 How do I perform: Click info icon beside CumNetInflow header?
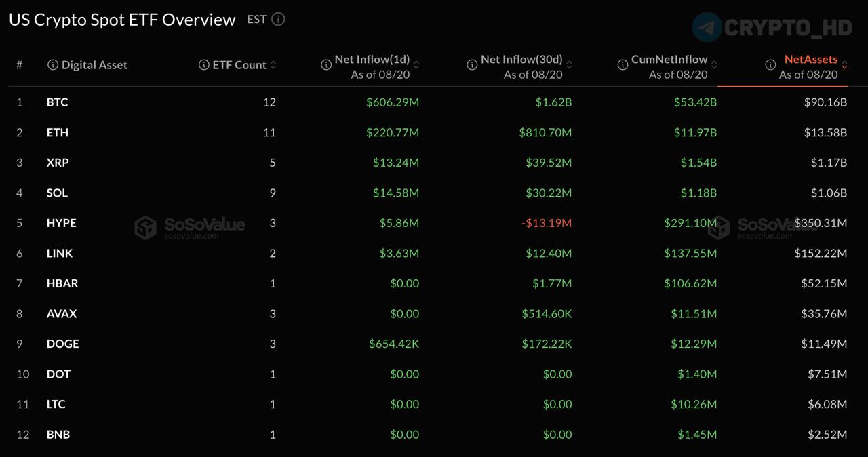click(623, 65)
